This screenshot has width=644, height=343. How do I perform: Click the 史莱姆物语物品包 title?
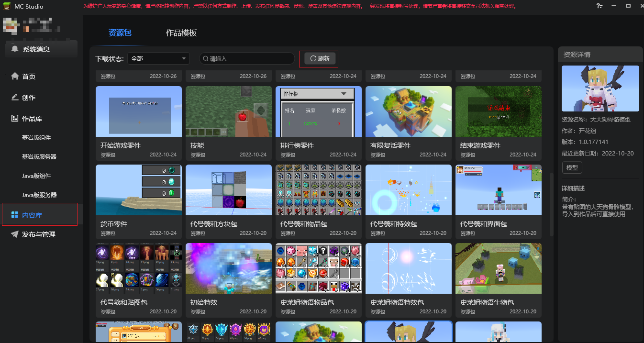coord(307,302)
